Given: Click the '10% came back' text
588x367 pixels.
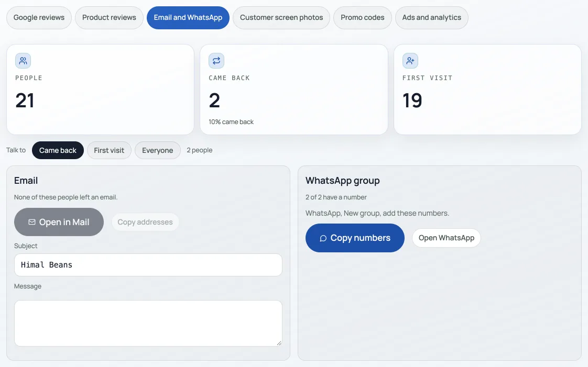Looking at the screenshot, I should coord(231,121).
